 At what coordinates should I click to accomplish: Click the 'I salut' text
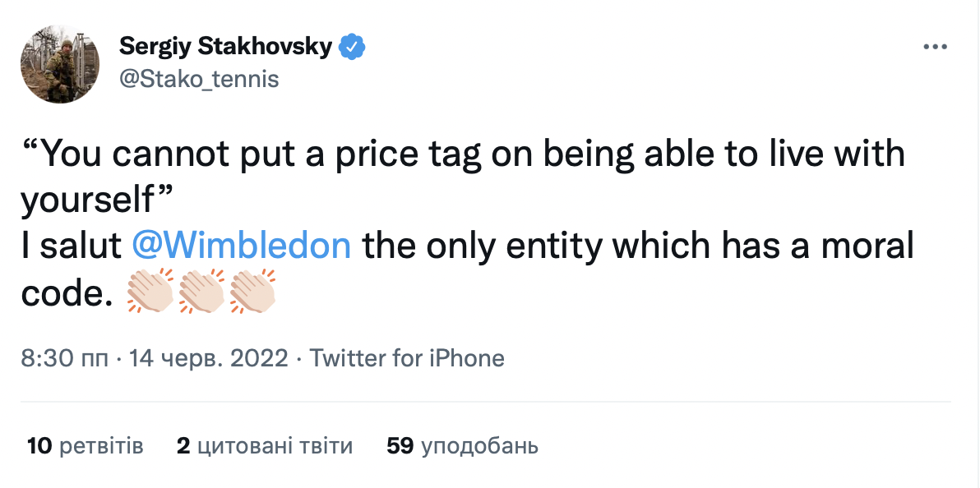click(72, 246)
